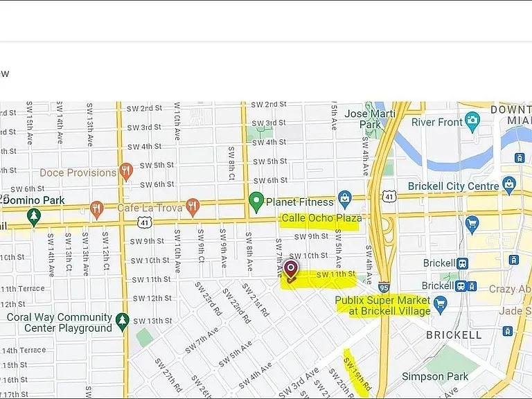Image resolution: width=532 pixels, height=399 pixels.
Task: Select the Simpson Park label
Action: pos(435,376)
